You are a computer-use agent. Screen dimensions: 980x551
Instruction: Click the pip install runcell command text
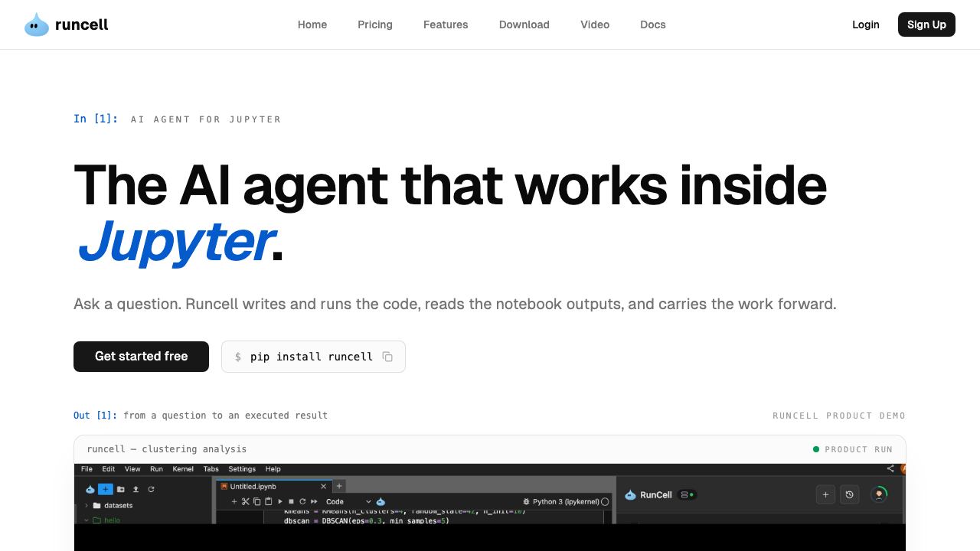pos(312,357)
